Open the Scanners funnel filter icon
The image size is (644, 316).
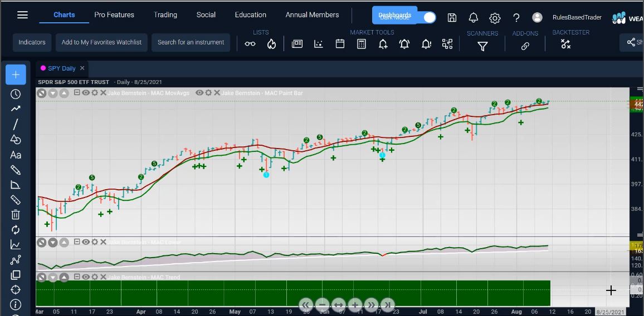point(482,46)
